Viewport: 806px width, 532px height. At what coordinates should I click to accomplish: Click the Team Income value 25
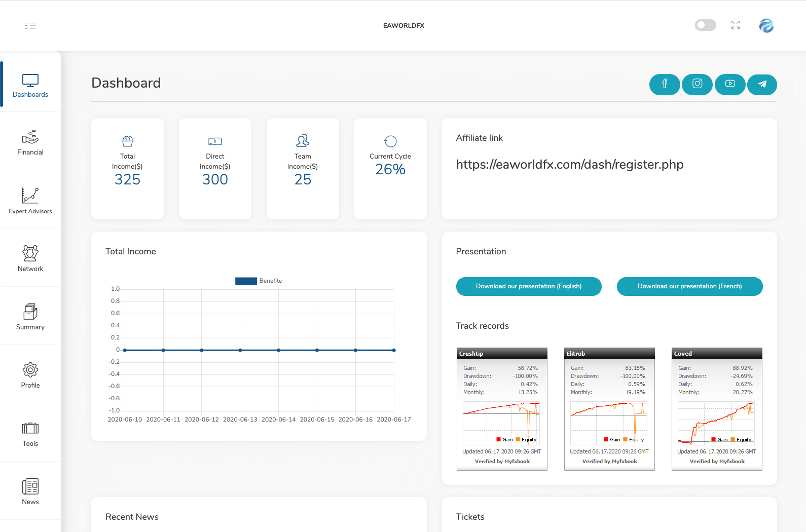point(303,179)
